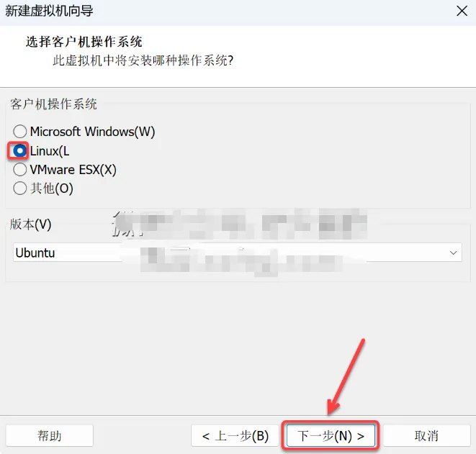
Task: Proceed with 下一步(N) button
Action: coord(331,436)
